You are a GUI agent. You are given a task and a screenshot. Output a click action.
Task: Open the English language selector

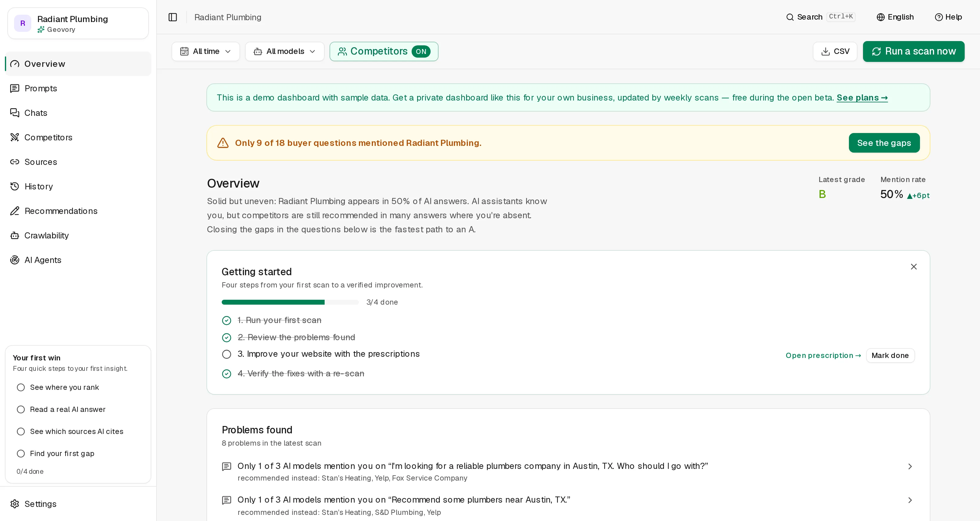click(x=895, y=17)
